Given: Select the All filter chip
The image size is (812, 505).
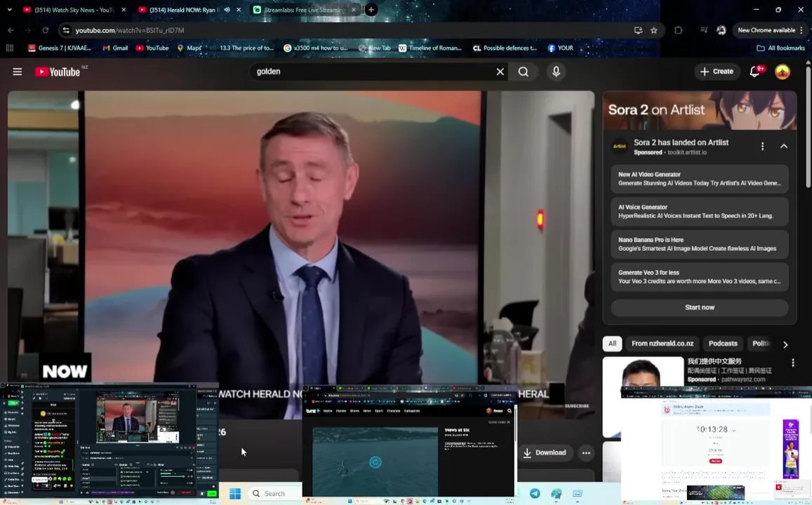Looking at the screenshot, I should pos(612,344).
